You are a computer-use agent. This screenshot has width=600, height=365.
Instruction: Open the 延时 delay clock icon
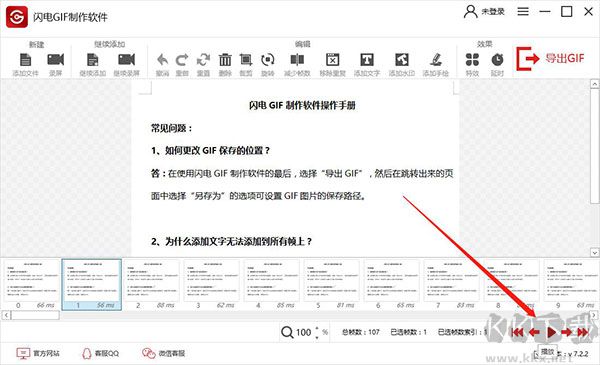click(497, 60)
